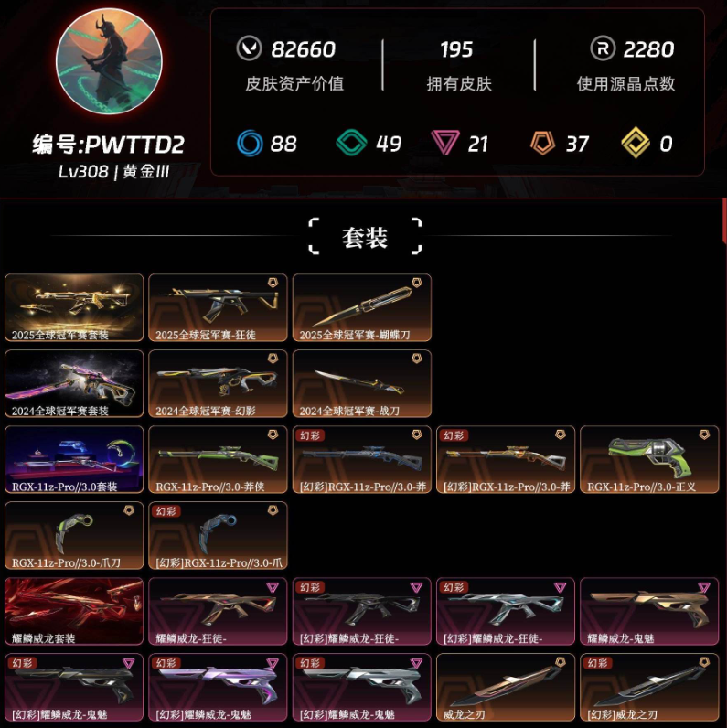Select the yellow diamond tier icon showing 0
727x728 pixels.
tap(636, 143)
